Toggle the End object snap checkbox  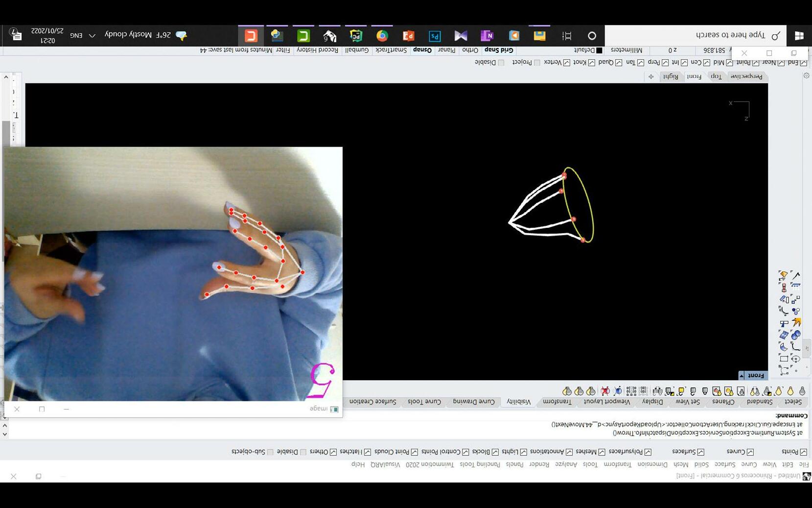[803, 63]
